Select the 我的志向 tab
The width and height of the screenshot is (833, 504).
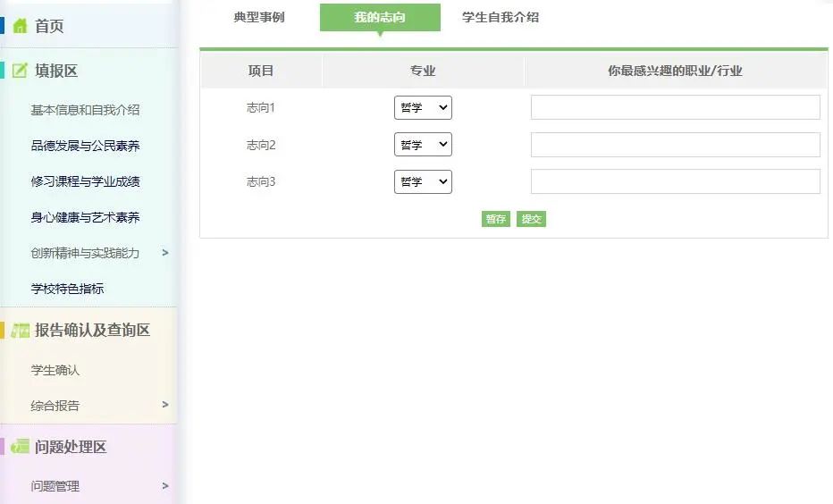coord(380,18)
